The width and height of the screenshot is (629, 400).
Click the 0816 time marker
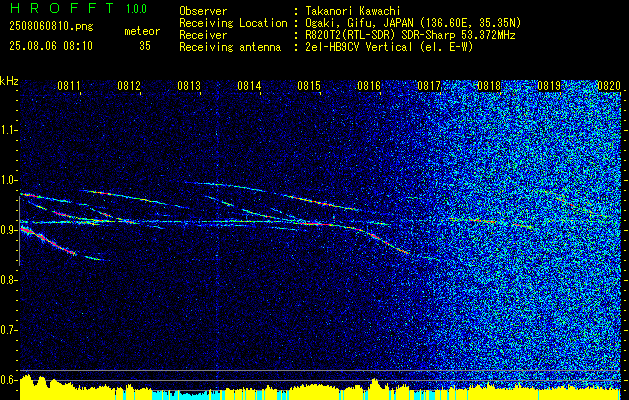[x=369, y=85]
